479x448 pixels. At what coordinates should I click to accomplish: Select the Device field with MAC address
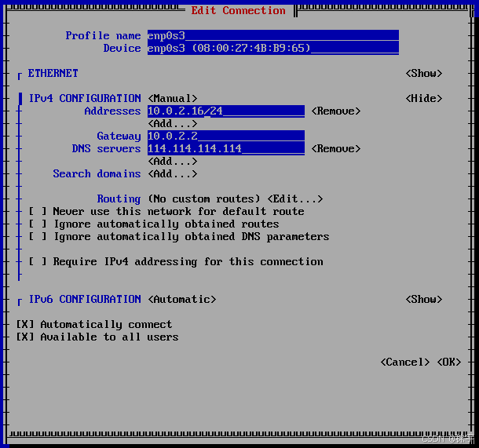click(272, 48)
